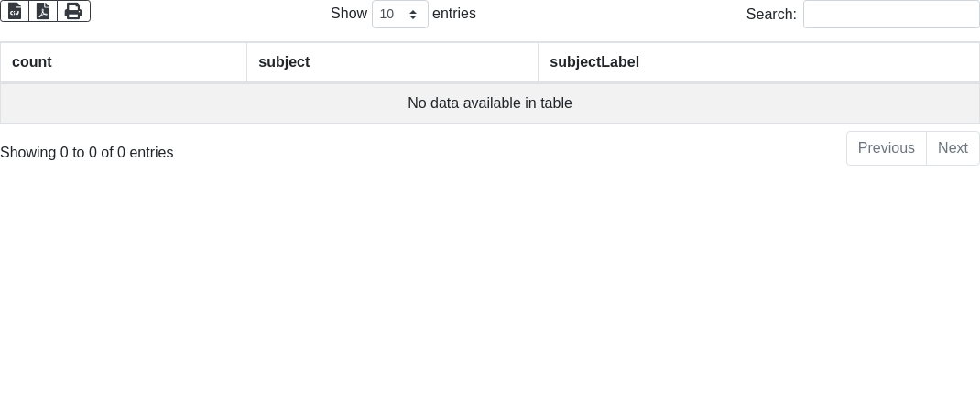Image resolution: width=980 pixels, height=412 pixels.
Task: Click the word "count" in the table header
Action: 32,62
